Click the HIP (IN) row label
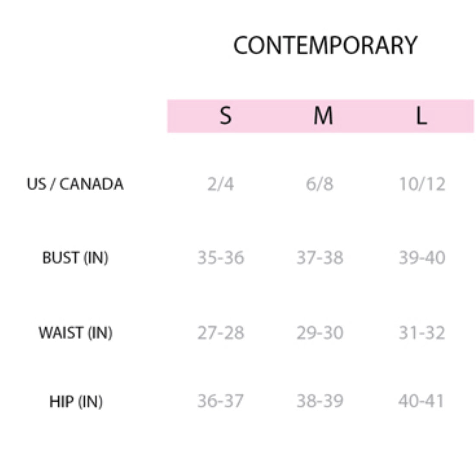Image resolution: width=476 pixels, height=465 pixels. click(76, 402)
